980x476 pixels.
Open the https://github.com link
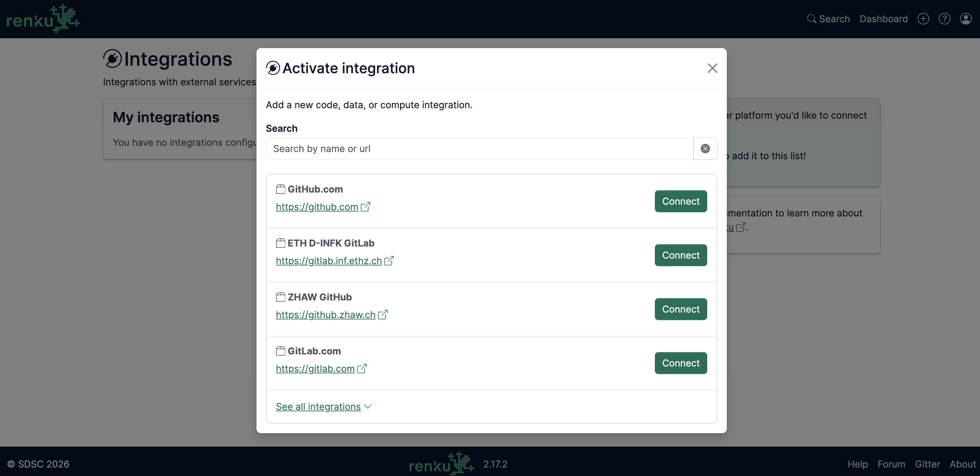pyautogui.click(x=317, y=207)
